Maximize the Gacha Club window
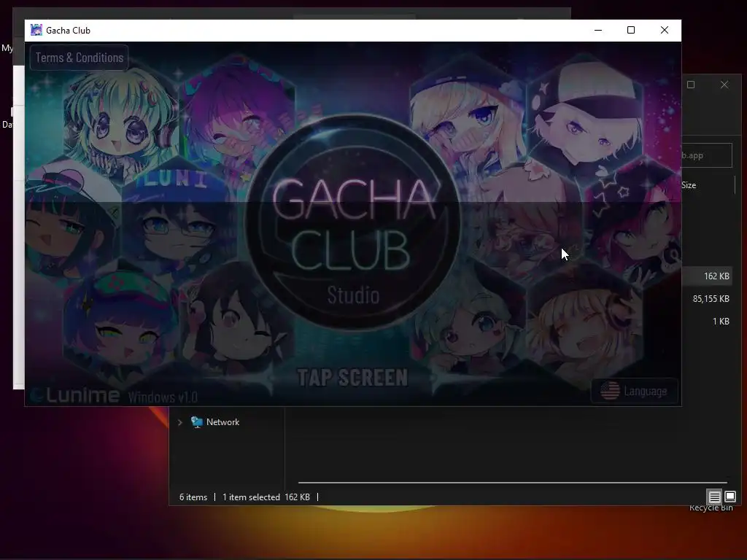The width and height of the screenshot is (747, 560). tap(631, 30)
